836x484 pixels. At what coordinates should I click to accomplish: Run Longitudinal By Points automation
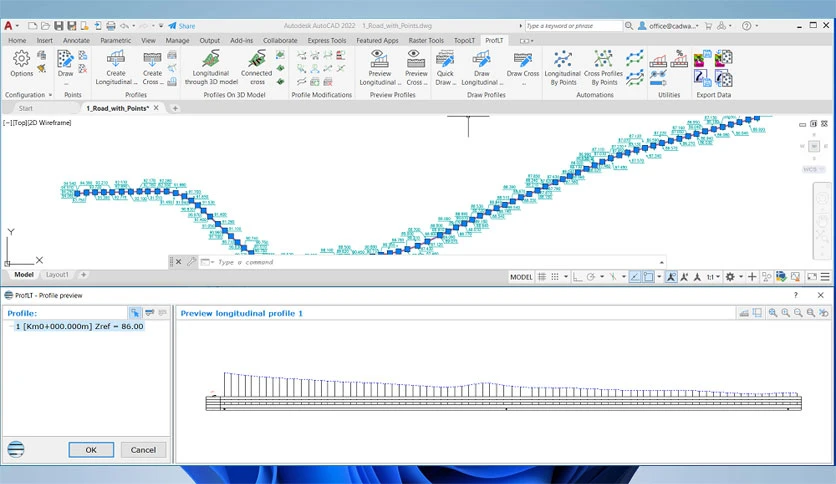coord(562,68)
